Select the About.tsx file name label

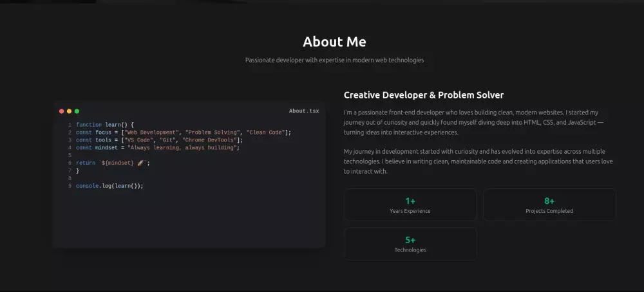303,111
